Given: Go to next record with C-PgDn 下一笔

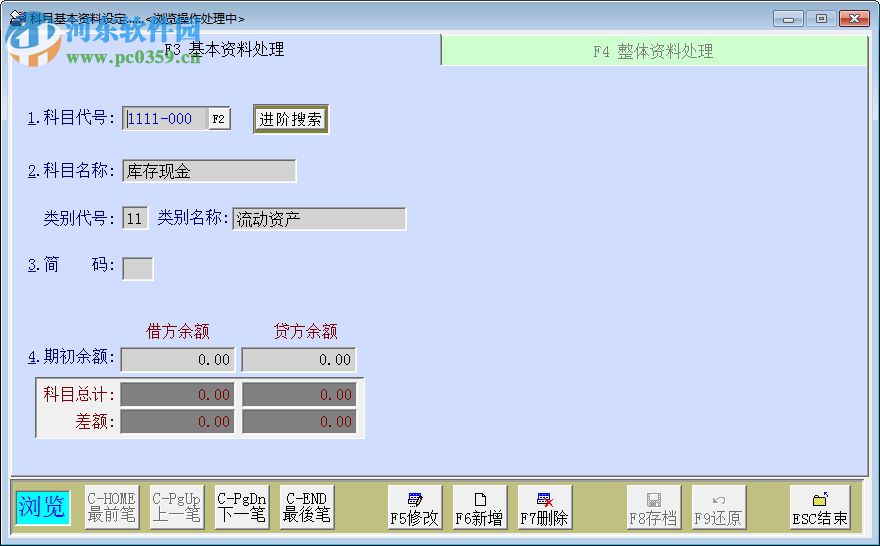Looking at the screenshot, I should [242, 507].
